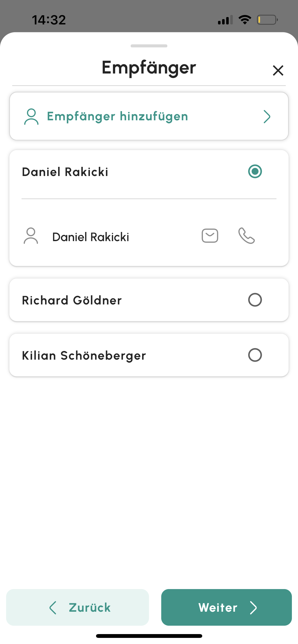This screenshot has height=644, width=298.
Task: Go back using the Zurück label
Action: tap(90, 608)
